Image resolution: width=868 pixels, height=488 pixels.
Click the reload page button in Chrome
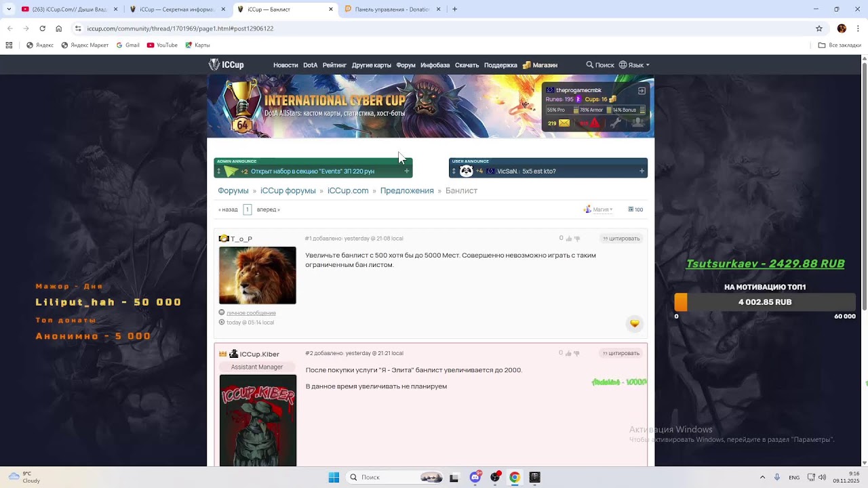tap(42, 28)
